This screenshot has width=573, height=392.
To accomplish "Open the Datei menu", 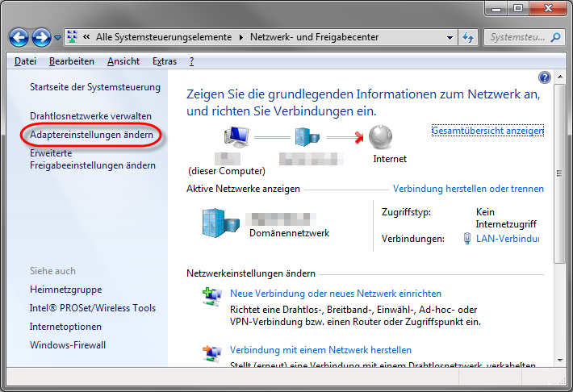I will coord(25,61).
